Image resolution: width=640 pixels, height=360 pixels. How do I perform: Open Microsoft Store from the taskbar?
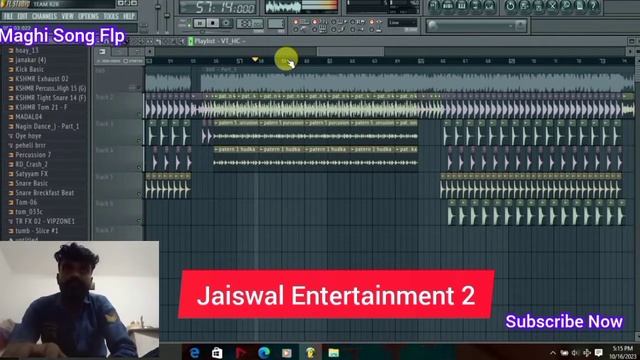coord(217,352)
